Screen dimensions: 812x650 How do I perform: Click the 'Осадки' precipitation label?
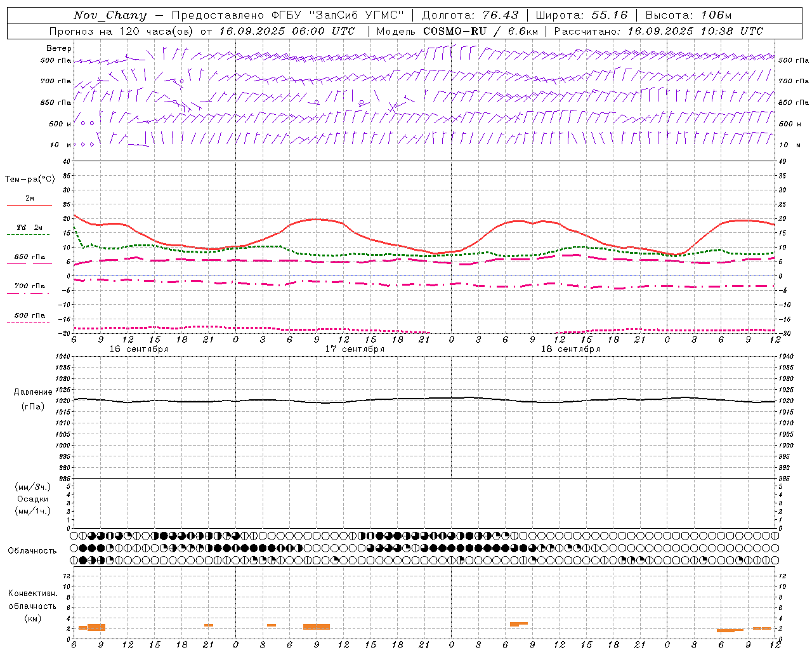point(33,499)
